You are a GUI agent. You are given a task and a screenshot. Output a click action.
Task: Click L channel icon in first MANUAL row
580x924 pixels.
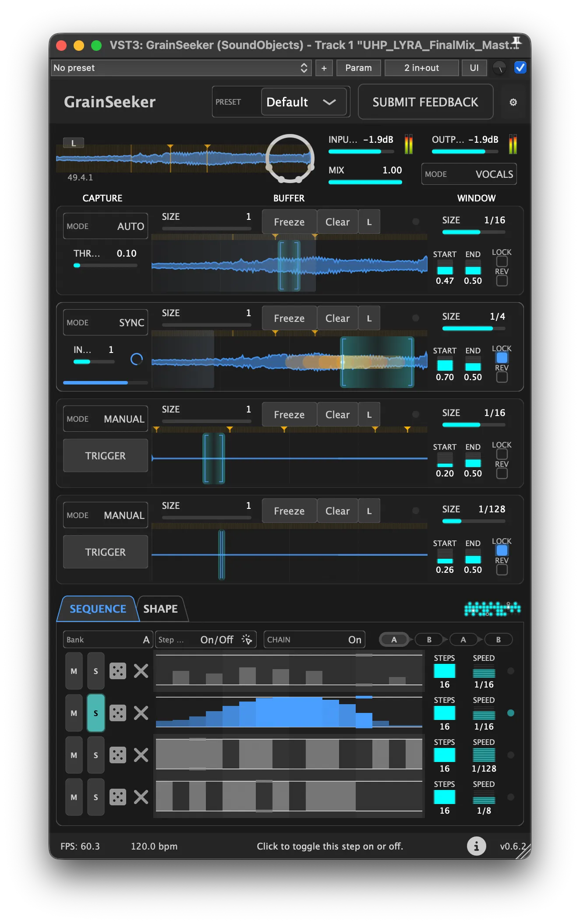pos(369,415)
